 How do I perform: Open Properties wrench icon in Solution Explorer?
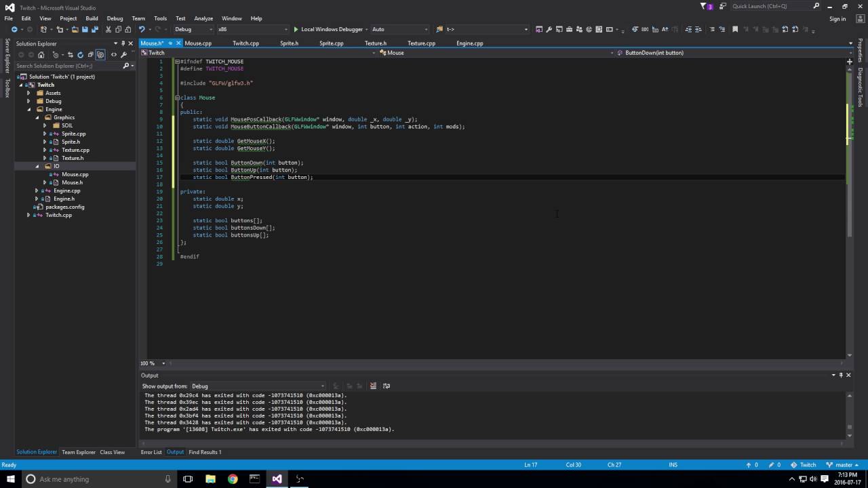123,55
